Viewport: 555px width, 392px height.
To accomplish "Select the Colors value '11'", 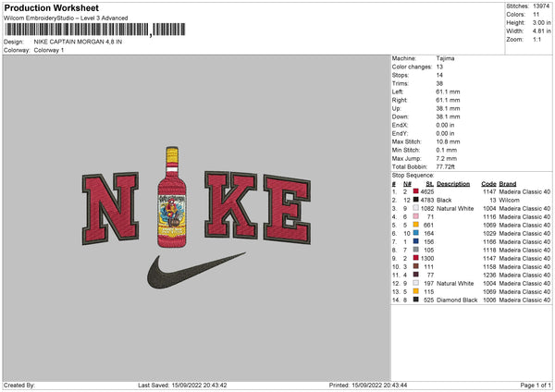I will pos(536,15).
